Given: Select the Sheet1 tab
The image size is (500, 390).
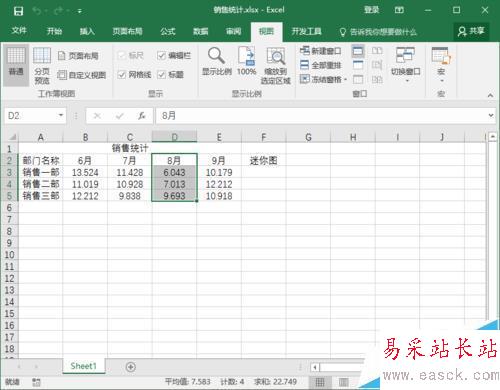Looking at the screenshot, I should [x=83, y=366].
